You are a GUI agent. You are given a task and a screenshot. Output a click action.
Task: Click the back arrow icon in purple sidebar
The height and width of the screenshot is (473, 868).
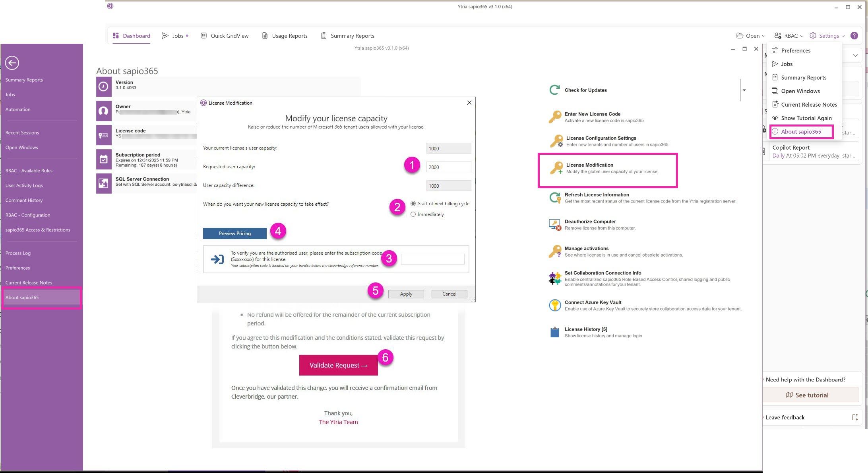pos(12,63)
